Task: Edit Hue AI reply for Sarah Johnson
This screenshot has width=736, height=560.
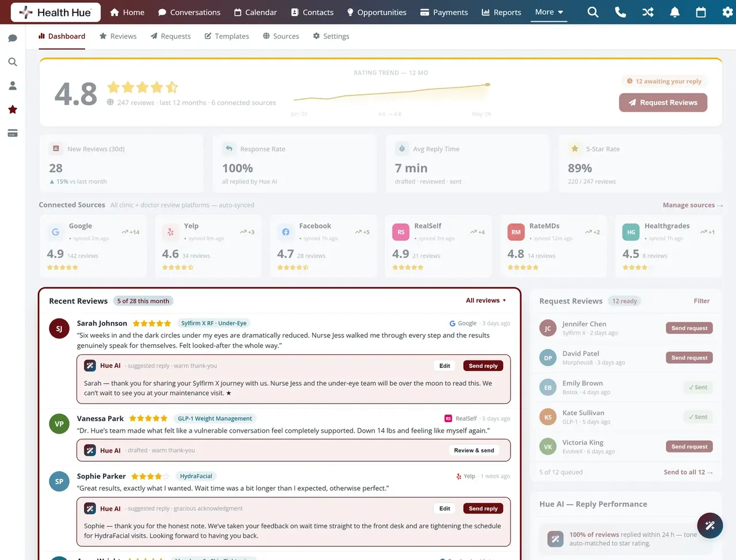Action: (444, 366)
